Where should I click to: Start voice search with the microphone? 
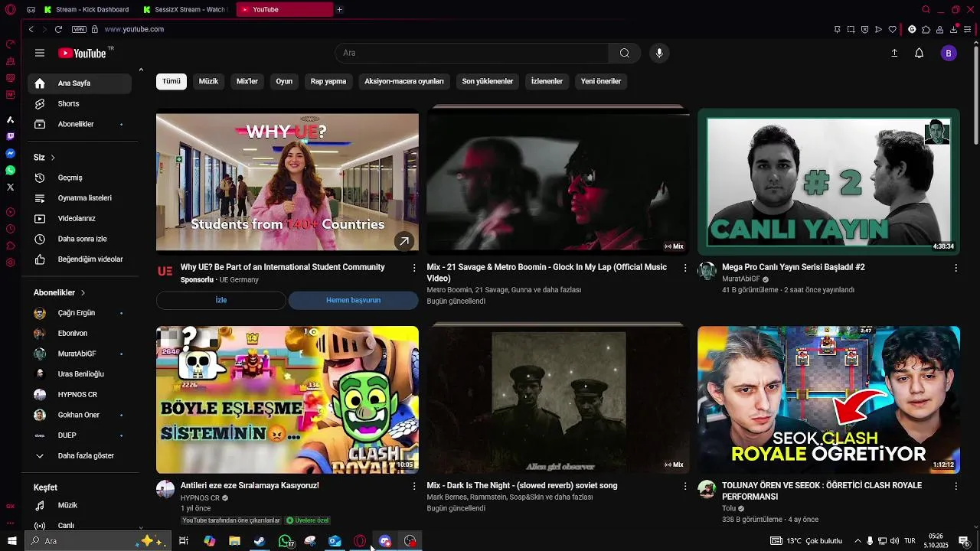659,53
